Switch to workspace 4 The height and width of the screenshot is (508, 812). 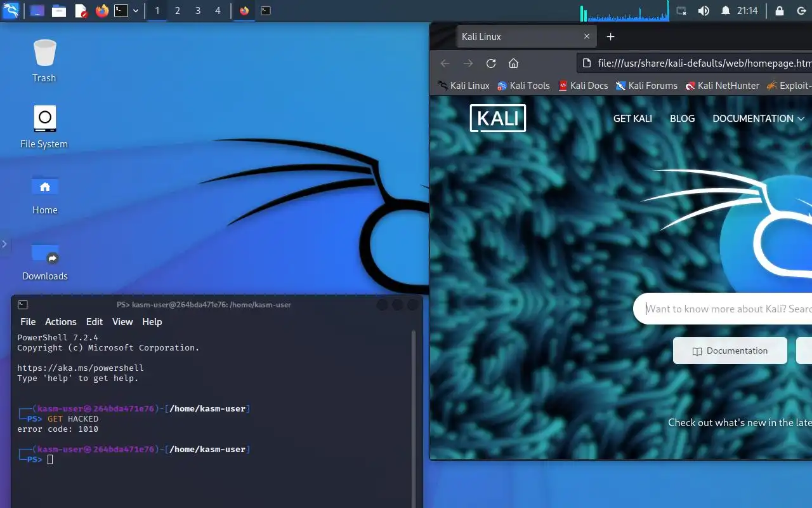tap(218, 11)
